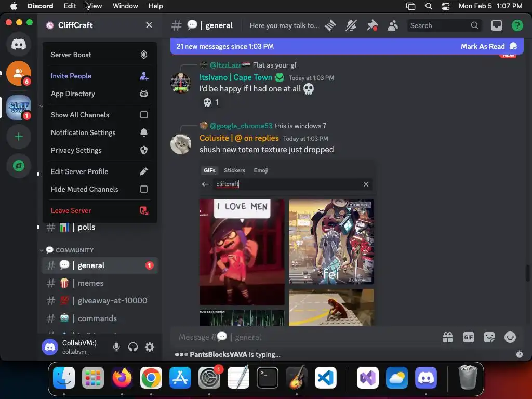Open the CliffCraft server name dropdown

(75, 25)
